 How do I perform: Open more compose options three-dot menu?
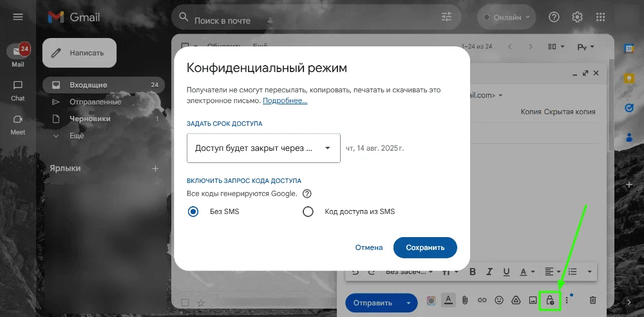(x=567, y=300)
